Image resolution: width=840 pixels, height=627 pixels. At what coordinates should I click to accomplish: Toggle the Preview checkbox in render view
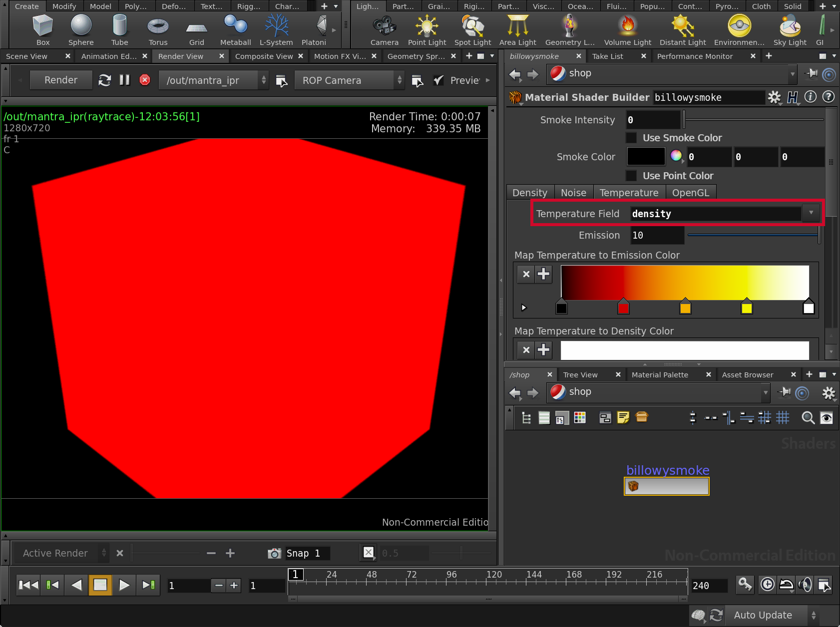(438, 80)
